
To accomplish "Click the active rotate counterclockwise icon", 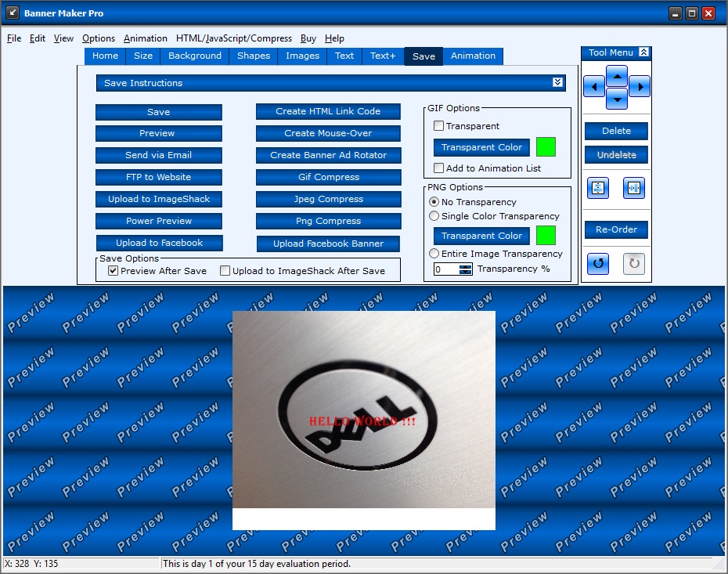I will tap(597, 264).
